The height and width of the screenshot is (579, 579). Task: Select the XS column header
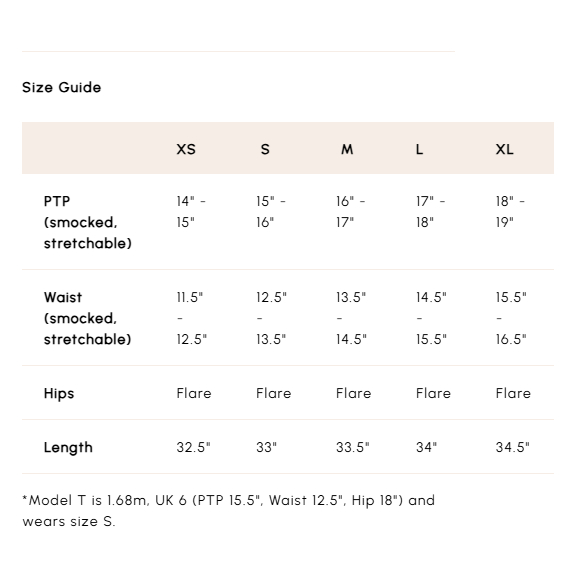click(x=186, y=149)
